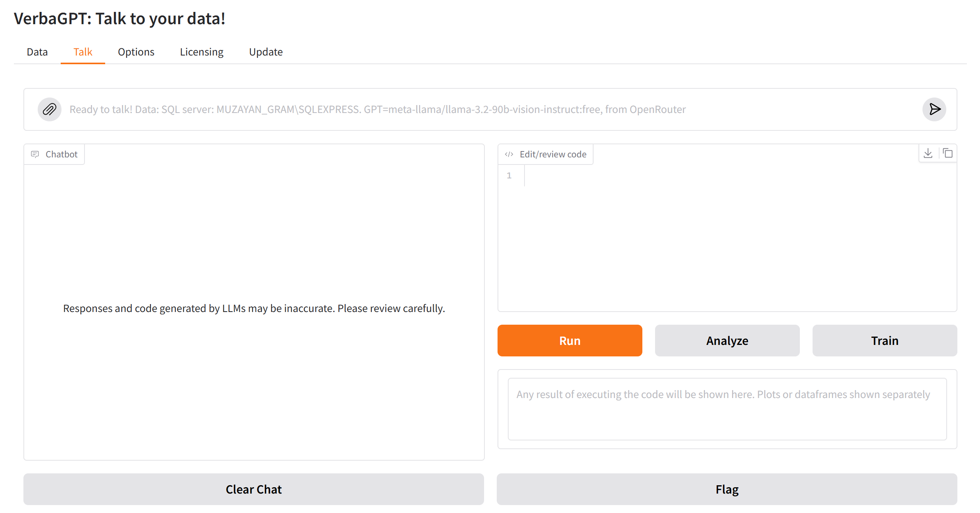Switch to the Update tab
The height and width of the screenshot is (513, 980).
(265, 52)
